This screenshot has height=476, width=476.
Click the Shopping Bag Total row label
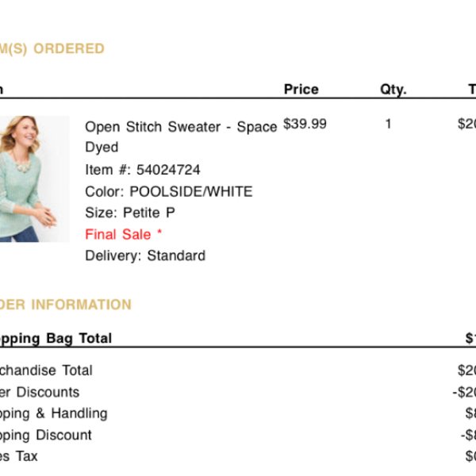[56, 339]
